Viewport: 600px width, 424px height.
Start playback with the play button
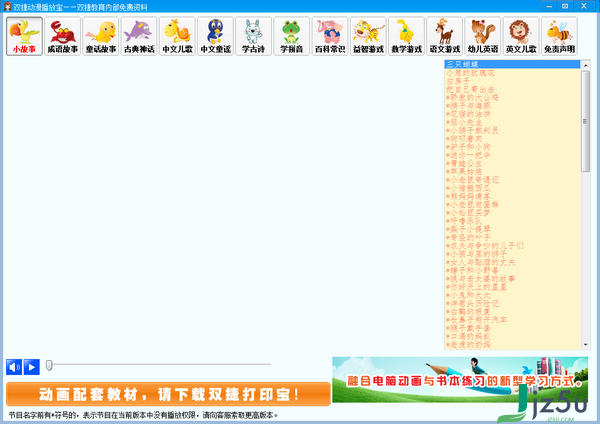32,367
